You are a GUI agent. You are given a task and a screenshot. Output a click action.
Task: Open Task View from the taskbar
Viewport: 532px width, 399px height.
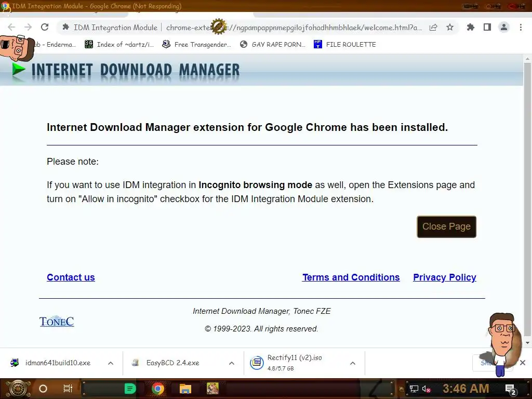click(68, 389)
